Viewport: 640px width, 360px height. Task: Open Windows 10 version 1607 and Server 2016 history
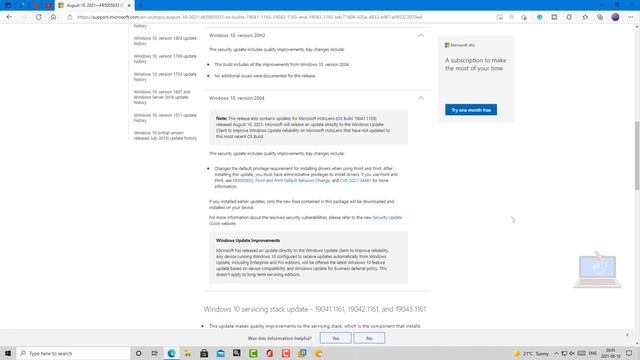[162, 97]
